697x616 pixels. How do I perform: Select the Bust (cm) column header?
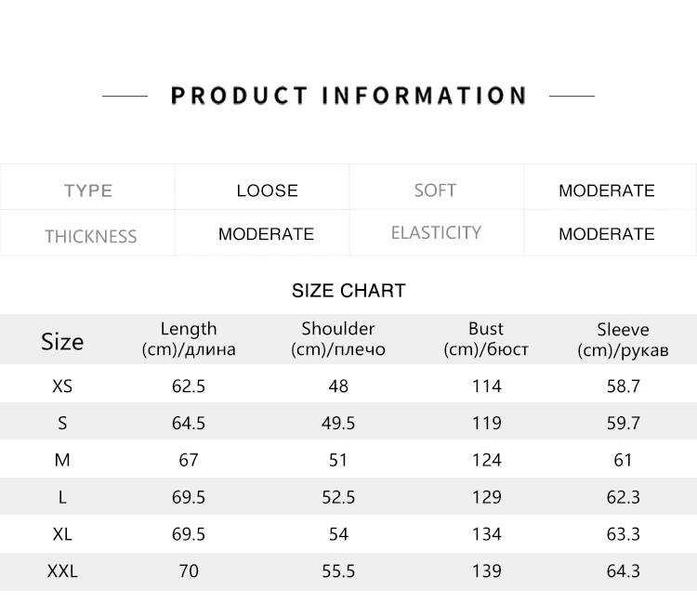tap(486, 339)
